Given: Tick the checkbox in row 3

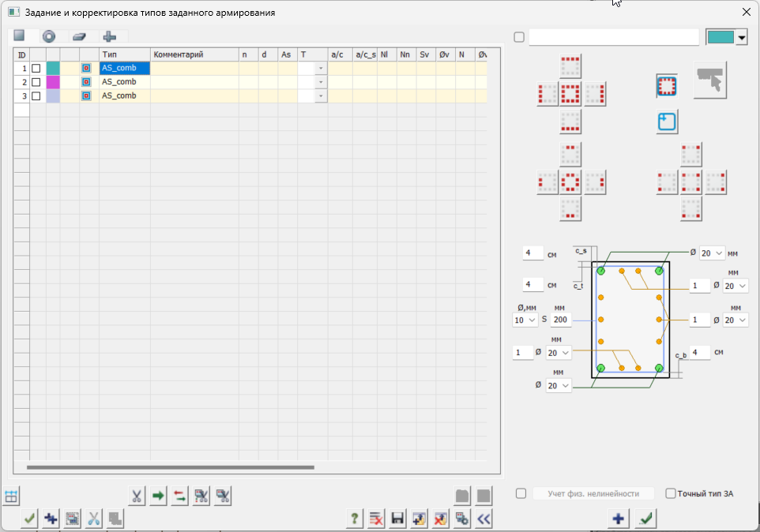Looking at the screenshot, I should click(x=36, y=96).
